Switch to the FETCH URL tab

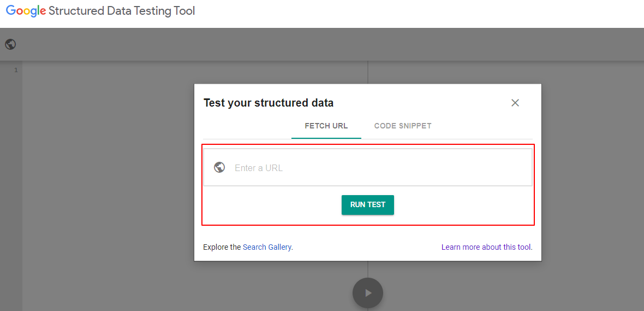click(x=326, y=126)
